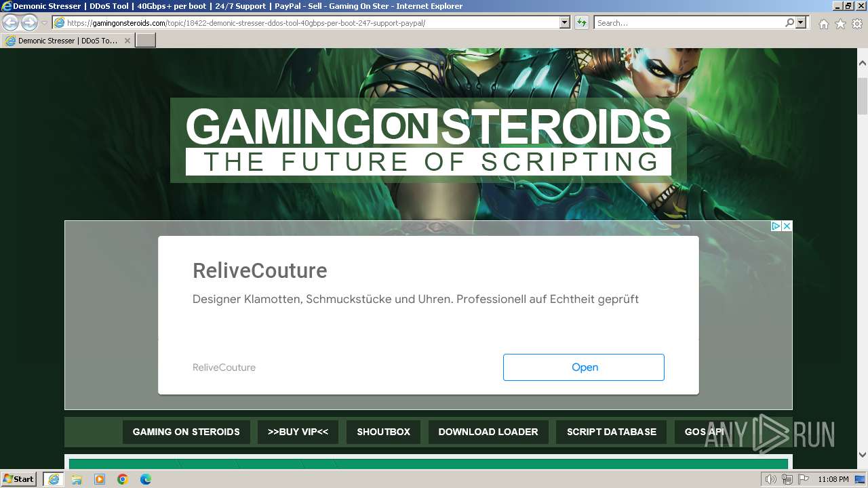Image resolution: width=868 pixels, height=488 pixels.
Task: Launch Microsoft Edge from the taskbar
Action: pos(146,479)
